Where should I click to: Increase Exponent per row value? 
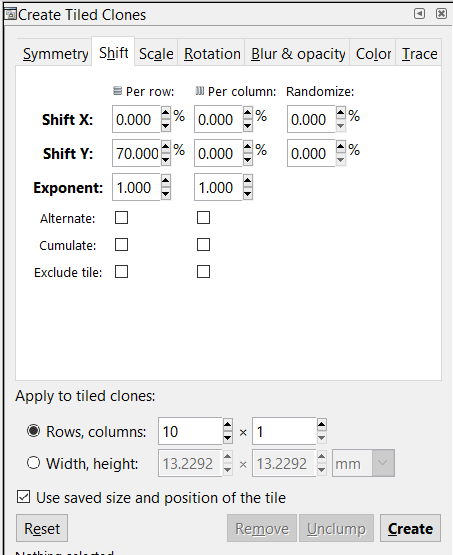[x=166, y=181]
